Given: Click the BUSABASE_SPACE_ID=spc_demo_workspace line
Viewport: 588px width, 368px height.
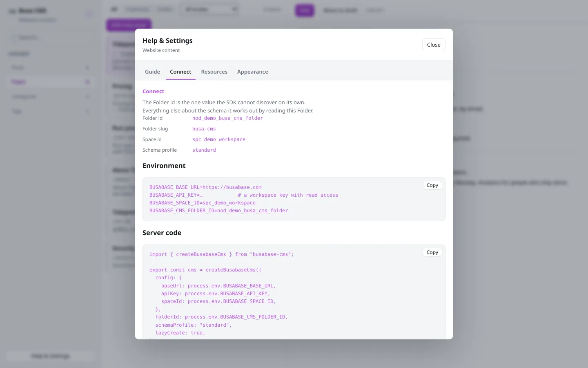Looking at the screenshot, I should pyautogui.click(x=203, y=203).
